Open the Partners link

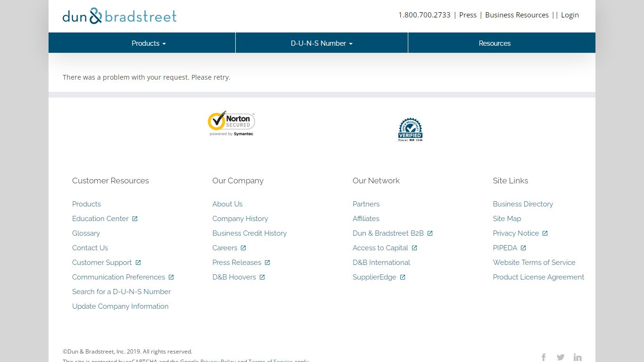pos(366,204)
